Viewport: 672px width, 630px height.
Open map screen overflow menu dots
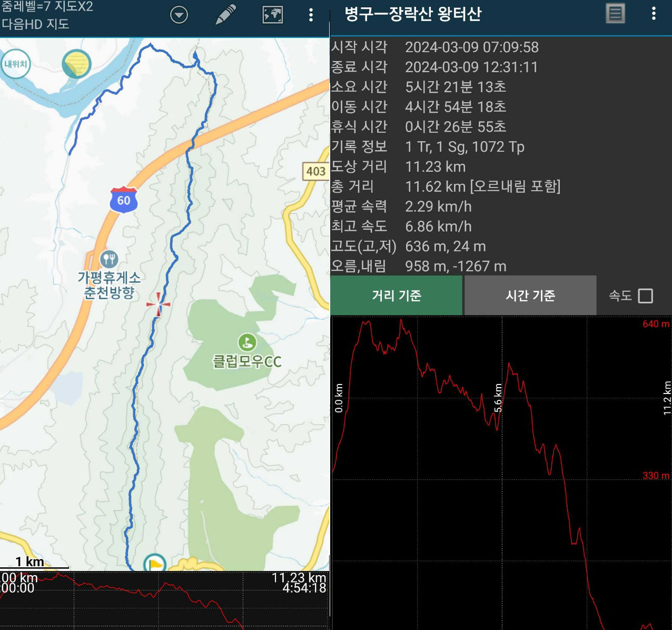[x=311, y=15]
